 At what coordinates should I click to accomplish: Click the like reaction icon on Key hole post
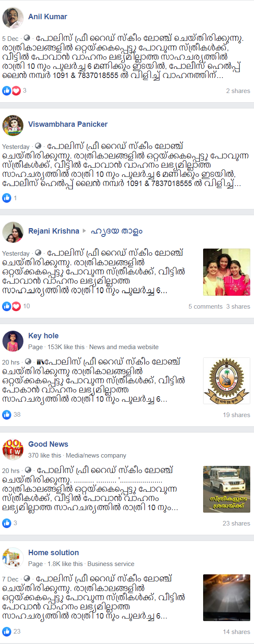coord(7,415)
